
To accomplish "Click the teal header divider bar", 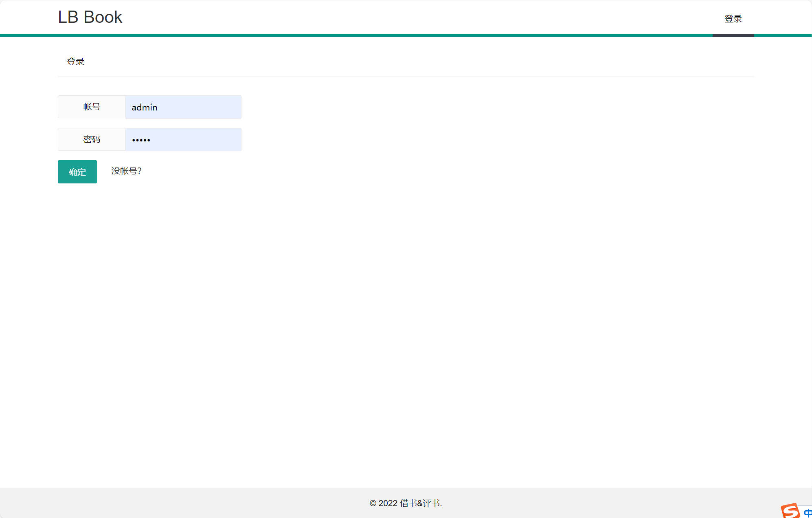I will 366,36.
